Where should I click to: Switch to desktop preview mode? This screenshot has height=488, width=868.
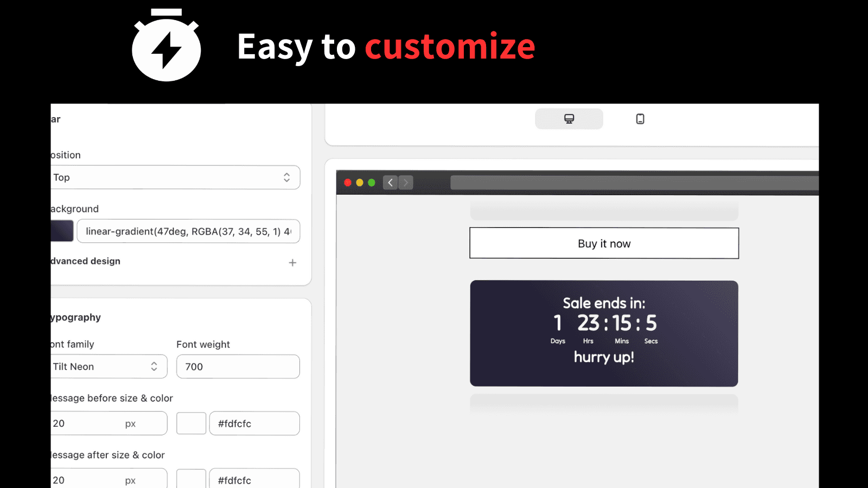click(x=569, y=119)
